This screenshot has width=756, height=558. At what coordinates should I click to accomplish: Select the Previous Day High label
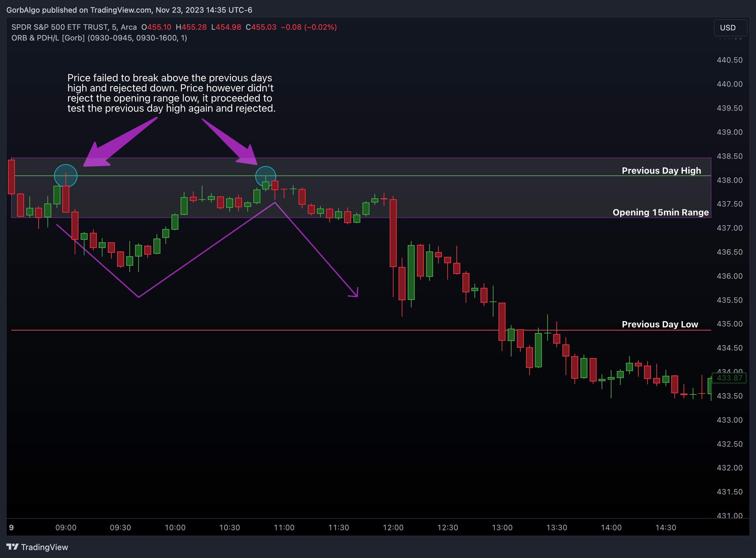(661, 170)
